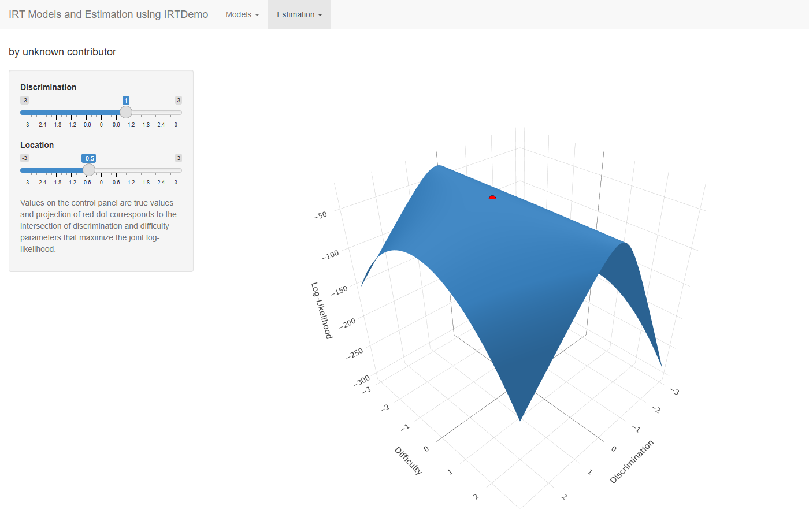This screenshot has width=809, height=532.
Task: Click the Discrimination slider minimum label -3
Action: 24,101
